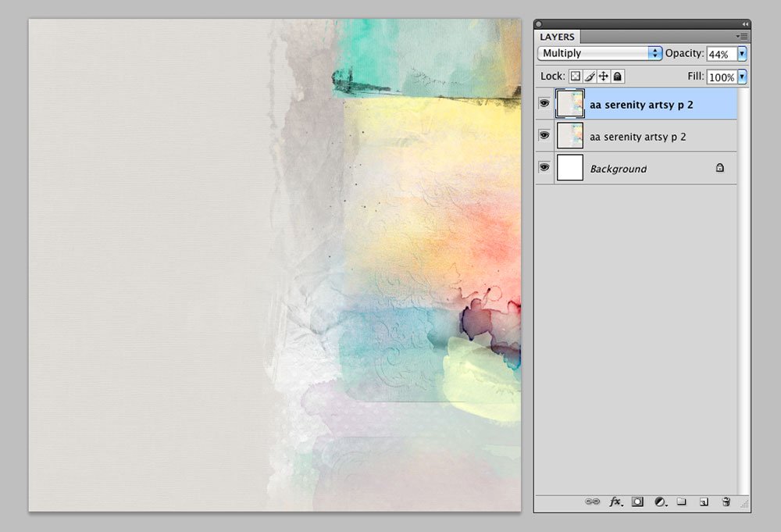The width and height of the screenshot is (781, 532).
Task: Click the Layers panel vertical scrollbar
Action: coord(744,291)
